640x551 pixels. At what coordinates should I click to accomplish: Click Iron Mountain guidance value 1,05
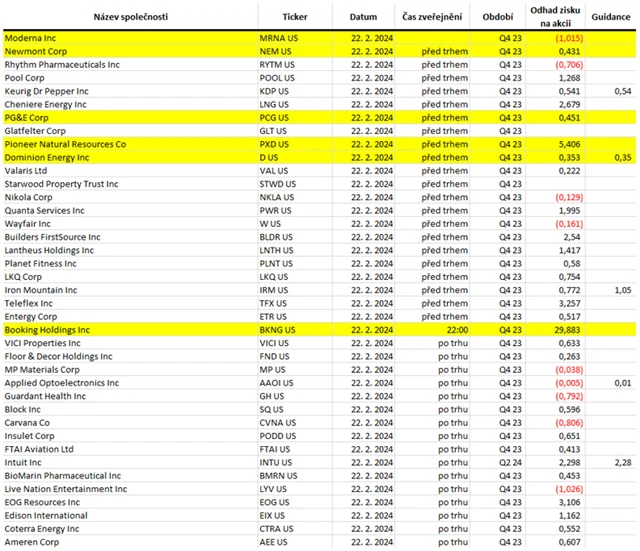tap(623, 290)
